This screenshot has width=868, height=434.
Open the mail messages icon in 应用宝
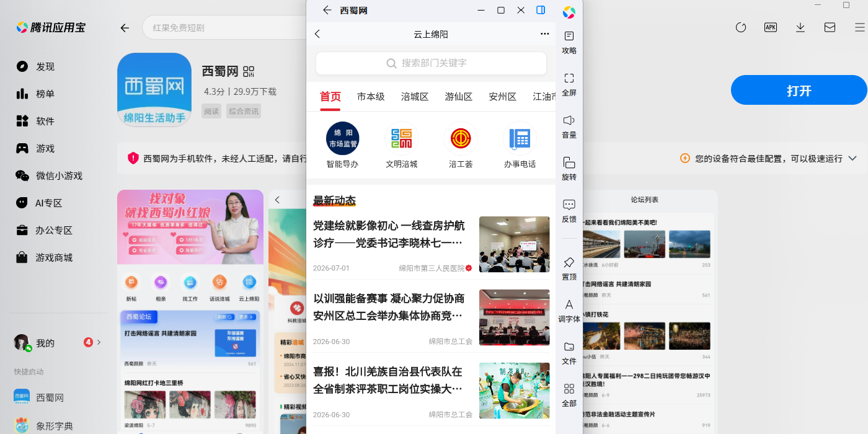830,27
